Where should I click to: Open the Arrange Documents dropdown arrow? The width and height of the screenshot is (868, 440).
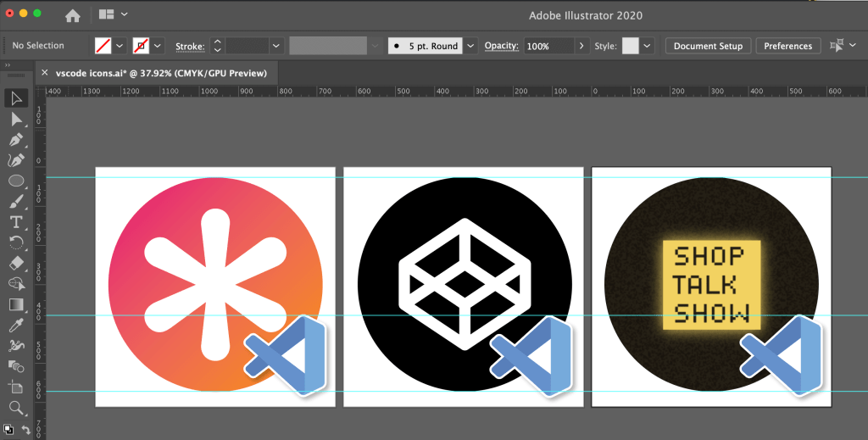pyautogui.click(x=124, y=14)
